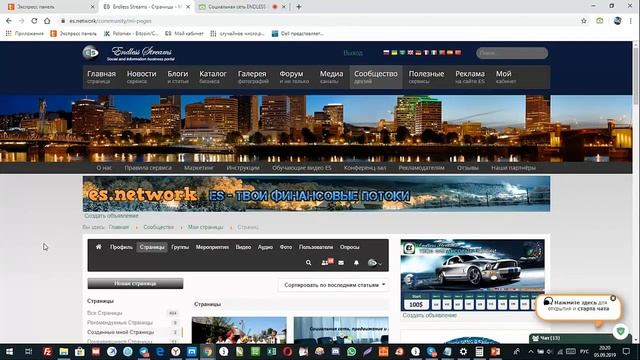The height and width of the screenshot is (360, 640).
Task: Open the Фото tab
Action: point(286,247)
